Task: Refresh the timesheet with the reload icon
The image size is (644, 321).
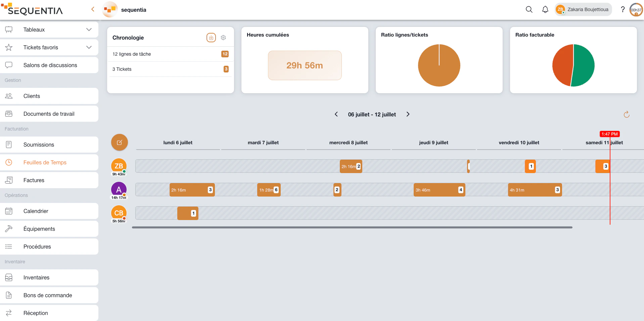Action: pyautogui.click(x=627, y=114)
